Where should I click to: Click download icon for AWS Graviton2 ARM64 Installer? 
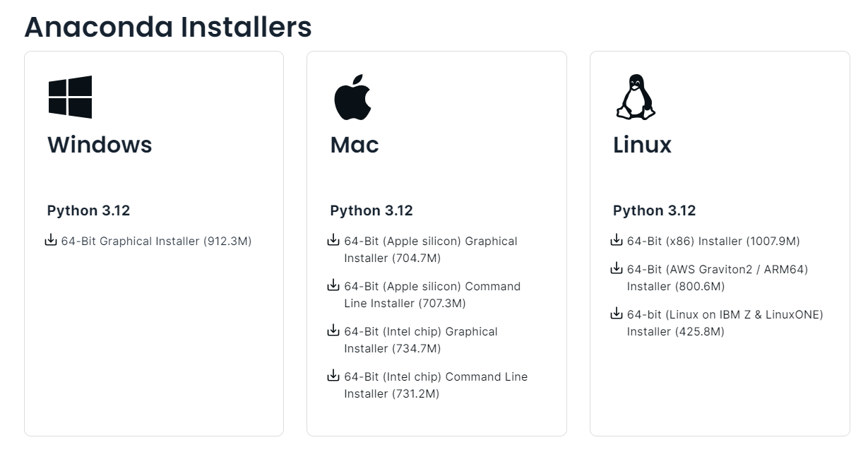617,269
